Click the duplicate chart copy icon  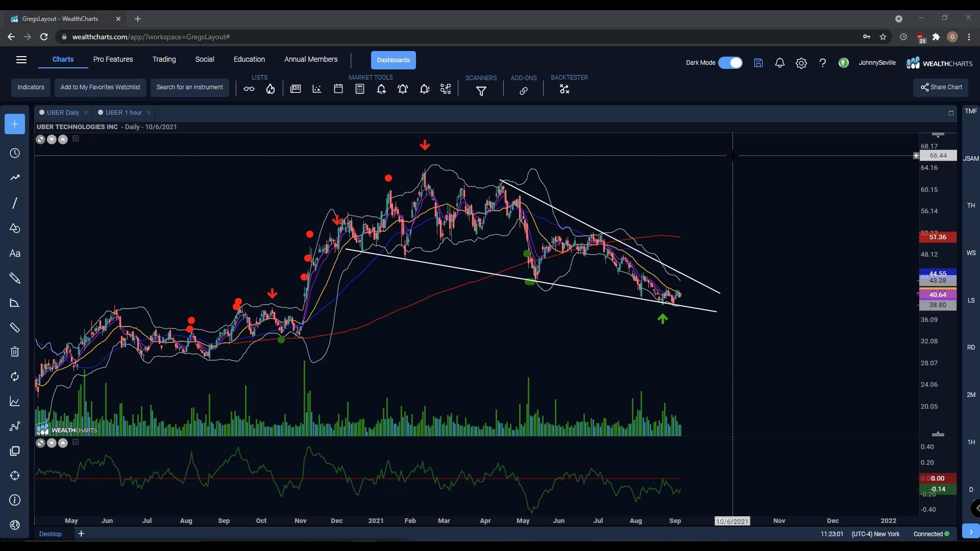(x=15, y=451)
